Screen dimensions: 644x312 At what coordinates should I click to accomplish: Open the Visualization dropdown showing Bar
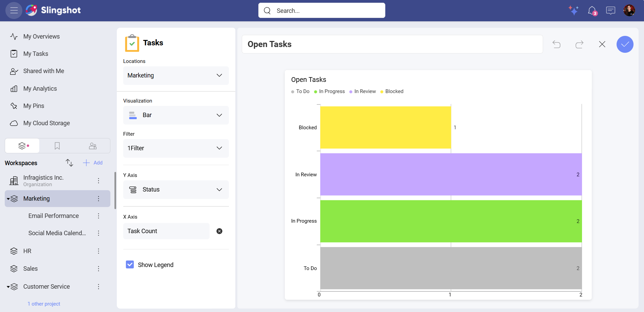[176, 115]
